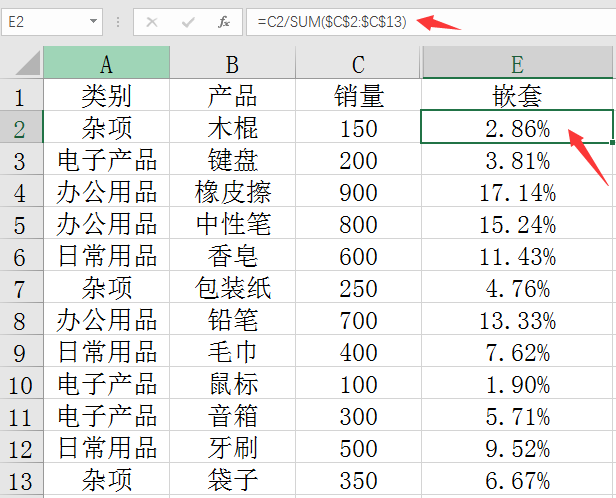This screenshot has height=498, width=616.
Task: Select row 1 header
Action: tap(22, 96)
